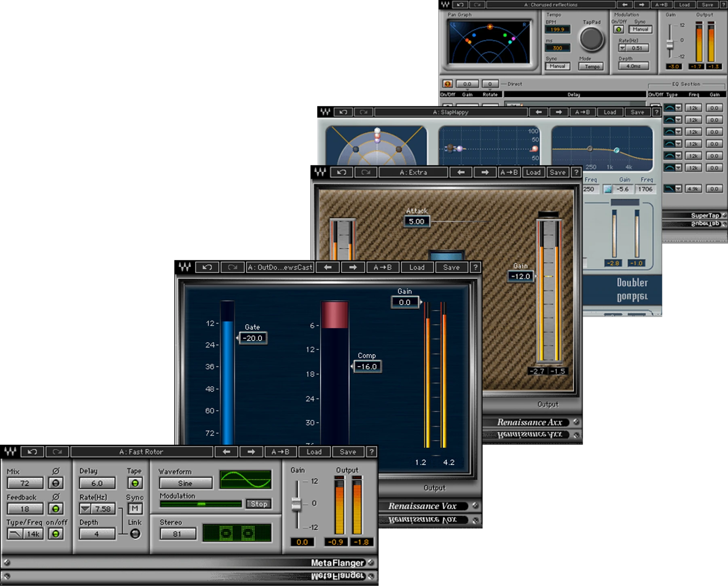728x586 pixels.
Task: Click next preset arrow in Renaissance Vox
Action: click(x=353, y=267)
